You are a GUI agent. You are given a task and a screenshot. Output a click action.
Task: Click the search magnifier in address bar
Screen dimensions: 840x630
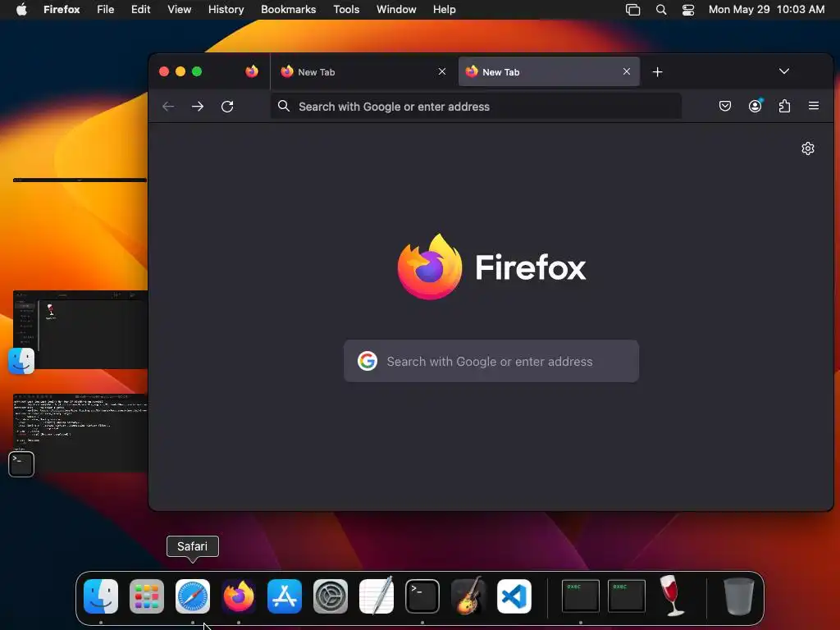pos(284,106)
